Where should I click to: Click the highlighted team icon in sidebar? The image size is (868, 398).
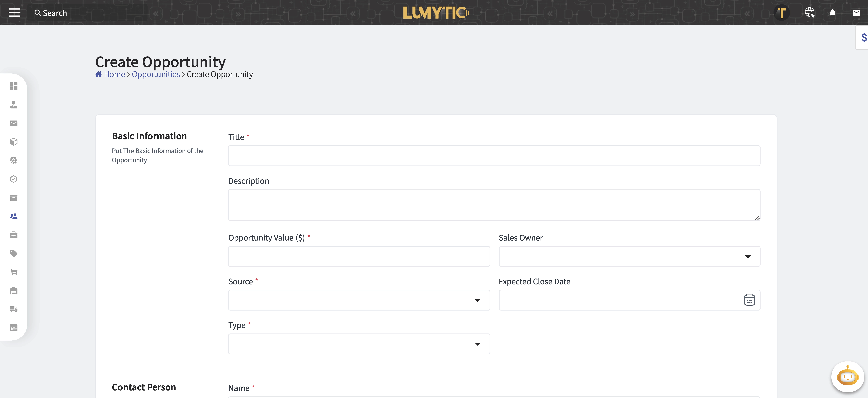(x=13, y=216)
